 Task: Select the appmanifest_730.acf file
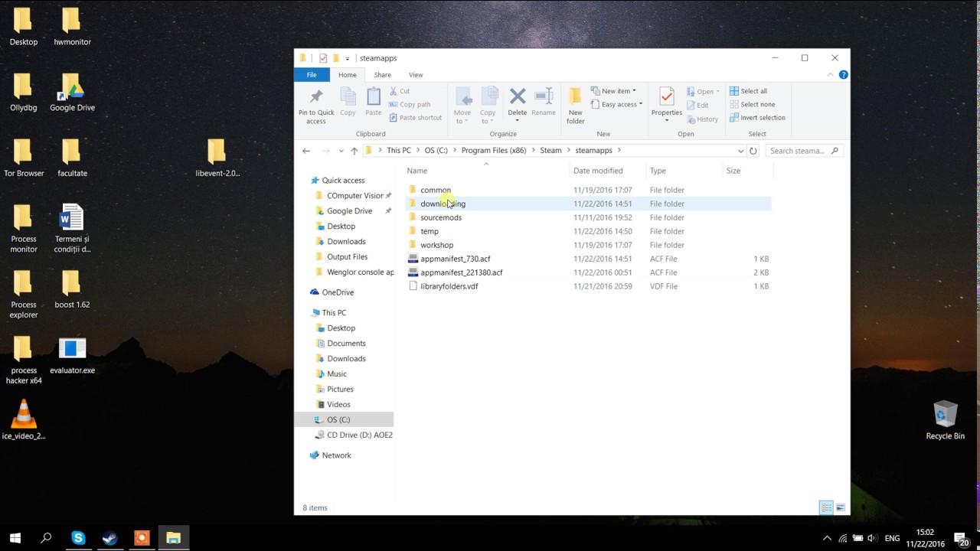pyautogui.click(x=455, y=259)
